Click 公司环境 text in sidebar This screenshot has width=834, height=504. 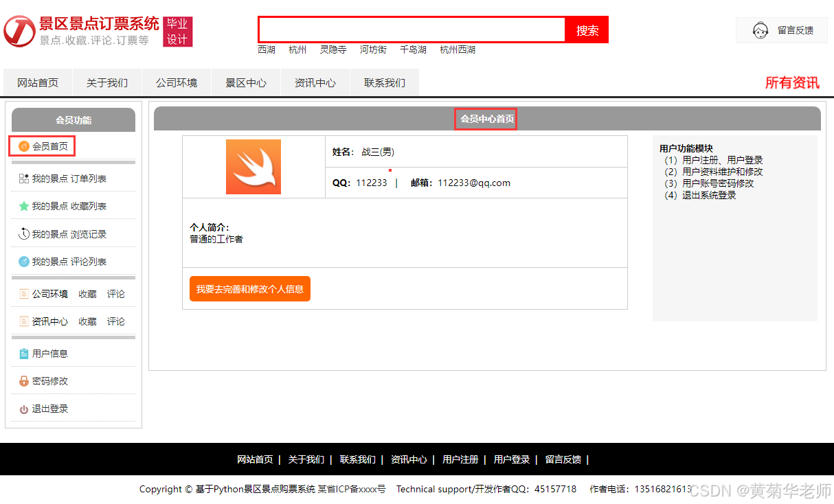point(50,294)
